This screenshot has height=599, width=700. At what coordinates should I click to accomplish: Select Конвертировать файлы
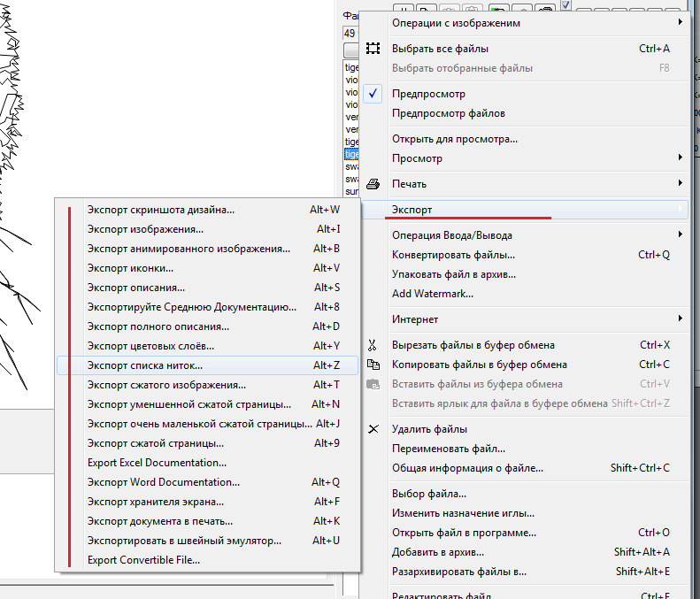[525, 255]
